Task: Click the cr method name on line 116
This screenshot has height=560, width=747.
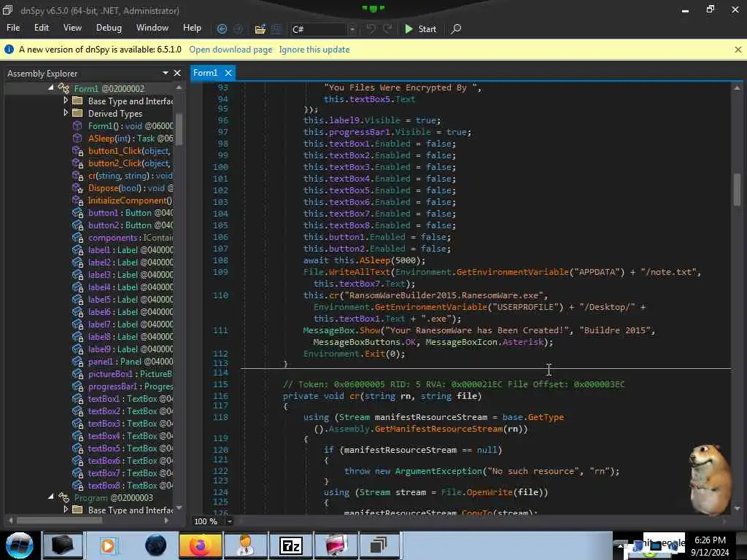Action: (x=355, y=396)
